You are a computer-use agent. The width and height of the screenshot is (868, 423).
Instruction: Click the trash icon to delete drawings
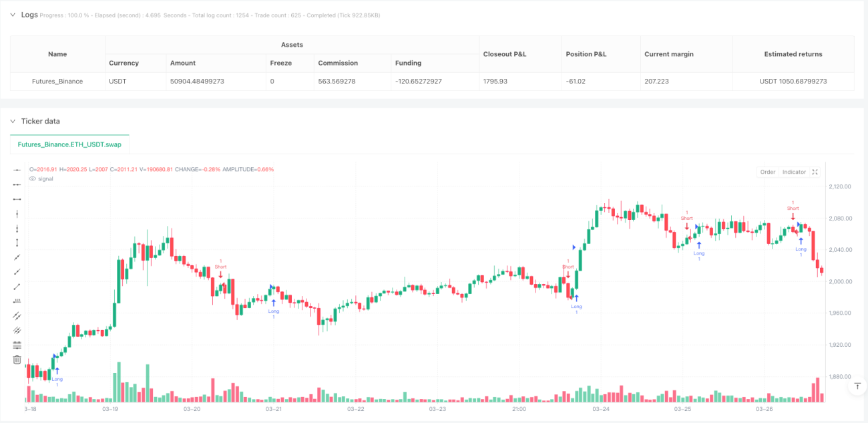coord(17,360)
